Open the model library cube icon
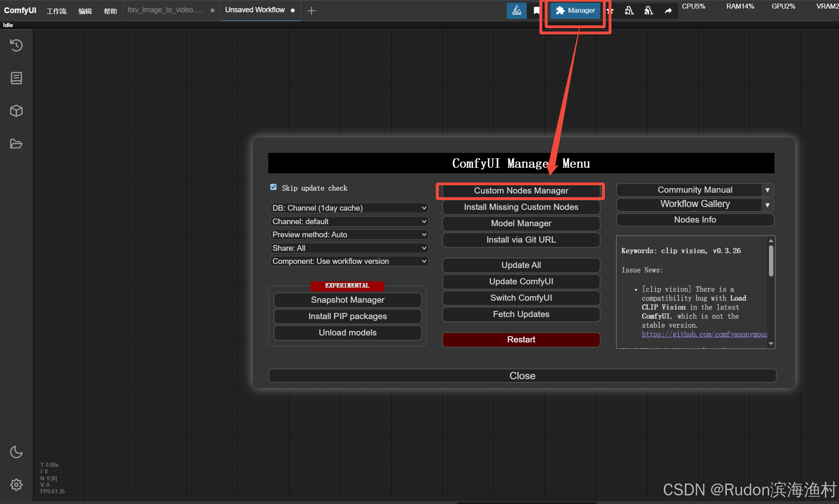The width and height of the screenshot is (839, 504). 16,111
